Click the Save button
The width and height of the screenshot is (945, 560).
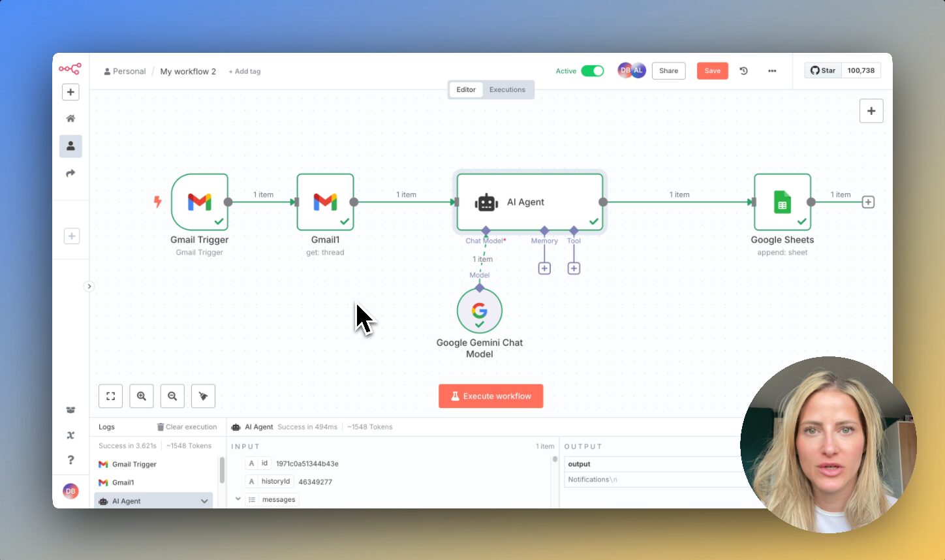coord(712,70)
